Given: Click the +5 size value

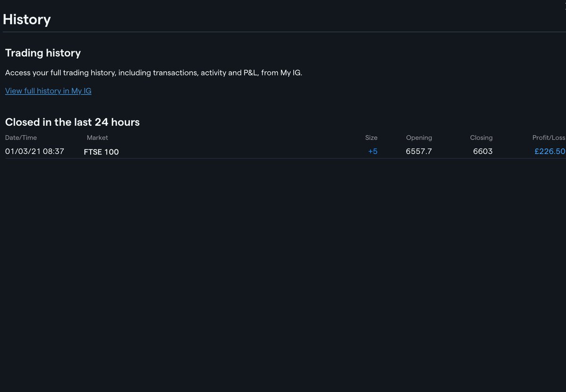Looking at the screenshot, I should click(x=373, y=151).
